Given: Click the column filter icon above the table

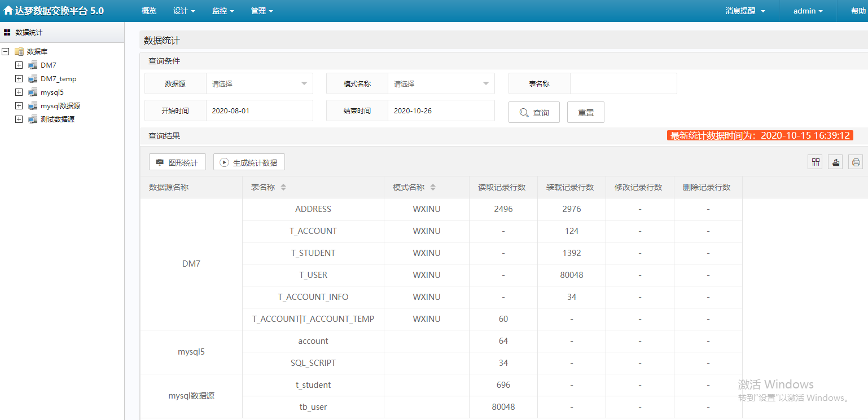Looking at the screenshot, I should [x=815, y=162].
